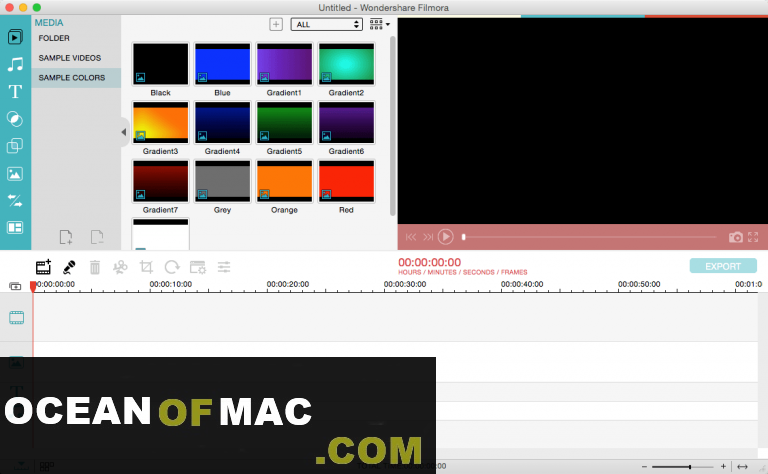Select the Grey color thumbnail
768x474 pixels.
coord(222,181)
